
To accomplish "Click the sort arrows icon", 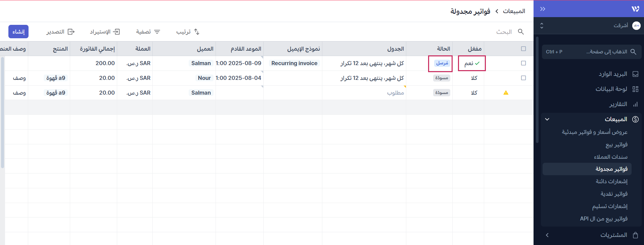I will tap(197, 32).
